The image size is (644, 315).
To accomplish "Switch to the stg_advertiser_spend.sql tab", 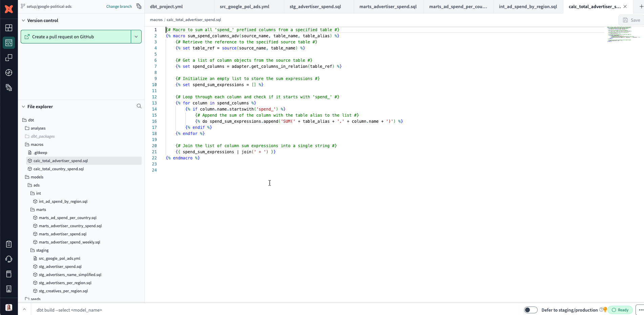I will pos(315,6).
